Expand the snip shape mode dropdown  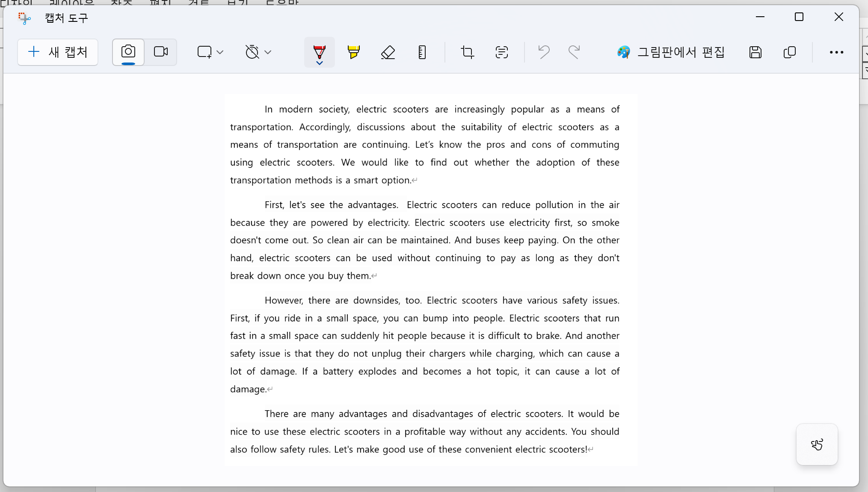tap(210, 52)
